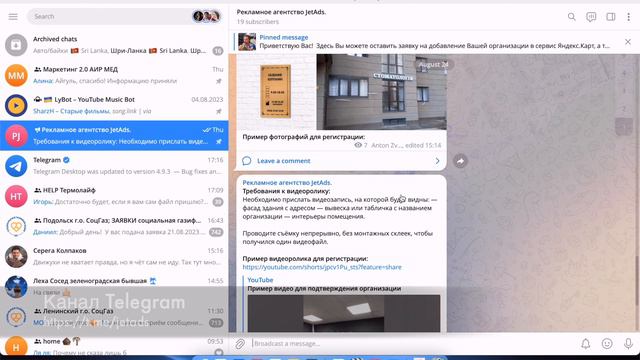Click Leave a comment
The height and width of the screenshot is (360, 640).
284,161
